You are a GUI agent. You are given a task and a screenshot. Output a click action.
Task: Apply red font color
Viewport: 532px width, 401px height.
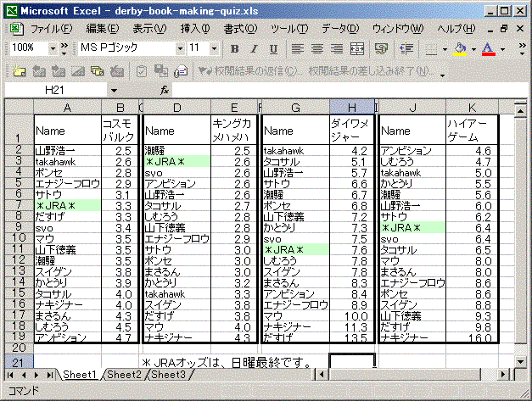(x=489, y=49)
